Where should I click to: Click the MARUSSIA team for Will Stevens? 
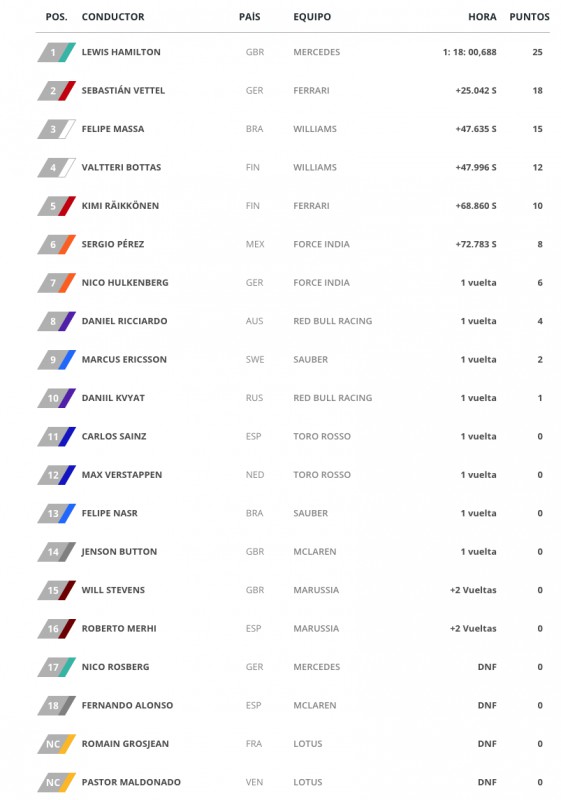[x=316, y=590]
